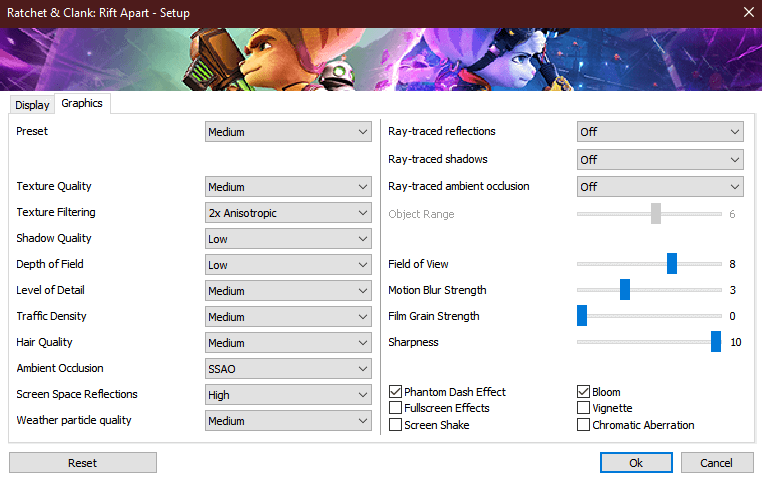This screenshot has height=483, width=762.
Task: Expand the Level of Detail dropdown
Action: [x=288, y=291]
